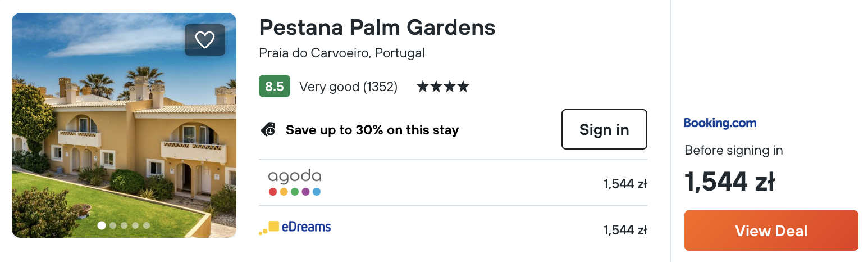Click the orange View Deal button
Viewport: 868px width, 262px height.
[771, 231]
